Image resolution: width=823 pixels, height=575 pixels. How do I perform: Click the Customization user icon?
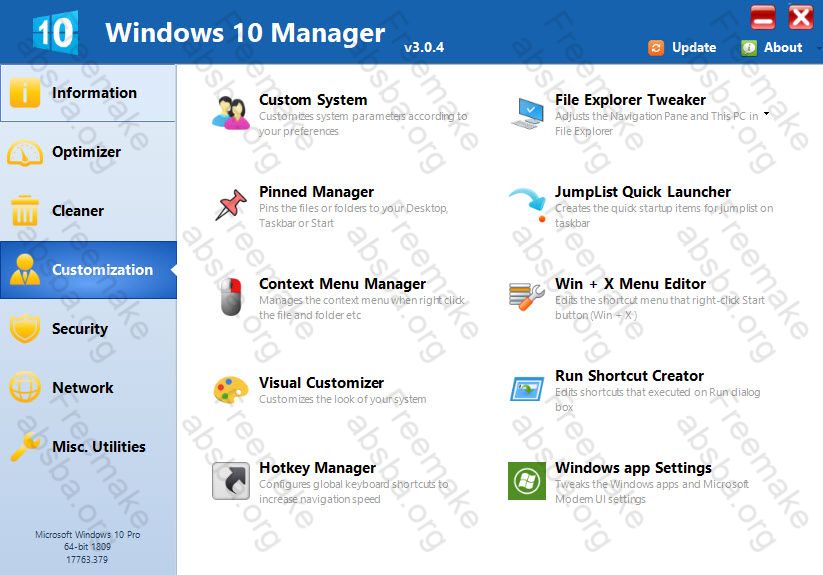25,270
